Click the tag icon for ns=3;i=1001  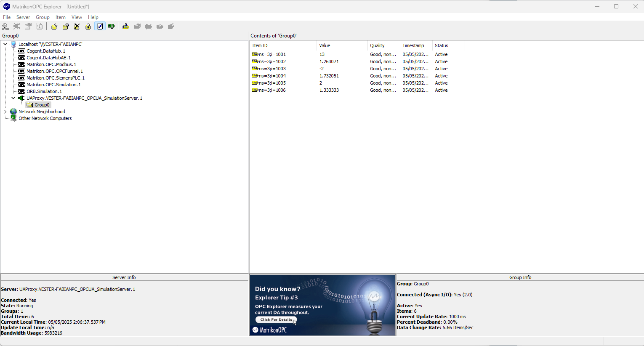255,54
